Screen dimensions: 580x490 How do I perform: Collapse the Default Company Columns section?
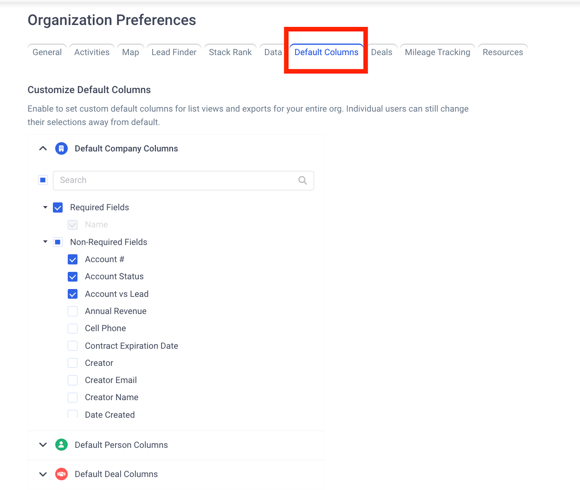(43, 149)
